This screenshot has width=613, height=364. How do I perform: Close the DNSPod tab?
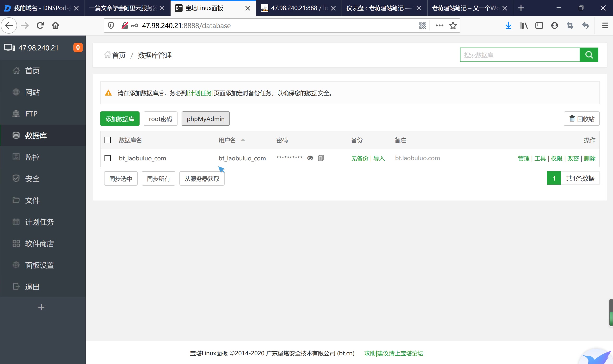(76, 8)
